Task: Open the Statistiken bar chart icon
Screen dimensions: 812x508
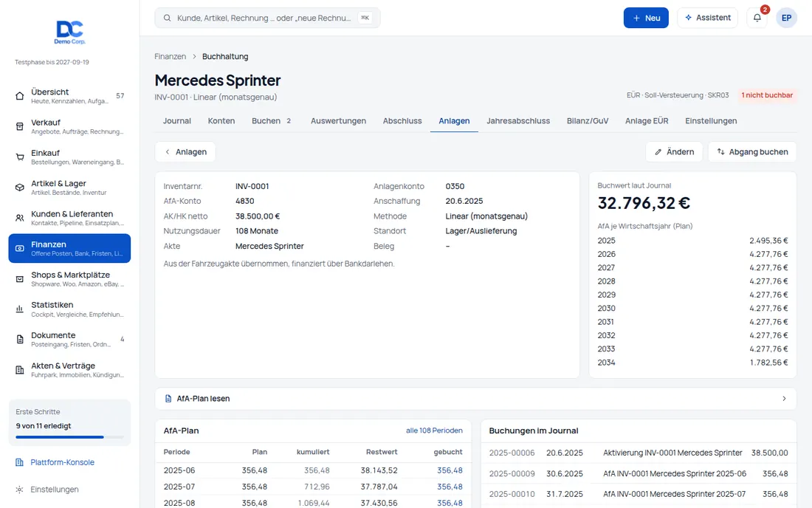Action: click(x=20, y=309)
